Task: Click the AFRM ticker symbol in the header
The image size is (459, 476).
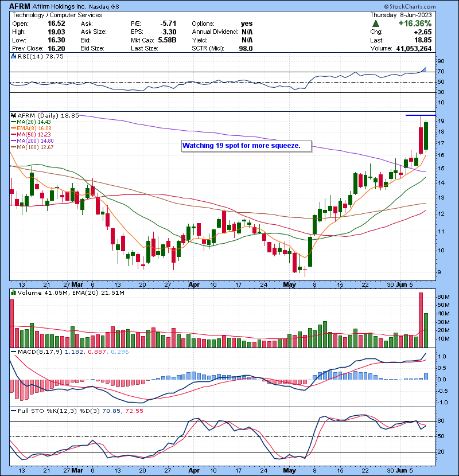Action: pyautogui.click(x=20, y=6)
